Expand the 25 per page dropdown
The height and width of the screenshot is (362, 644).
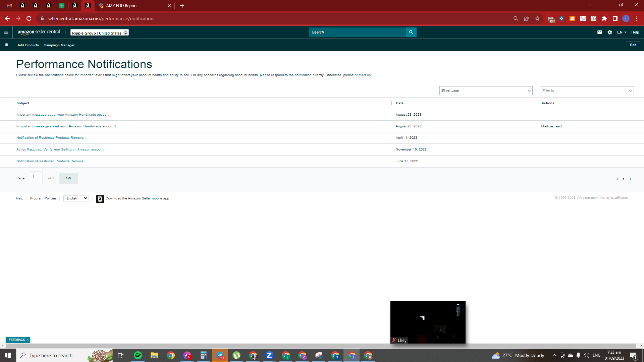486,90
